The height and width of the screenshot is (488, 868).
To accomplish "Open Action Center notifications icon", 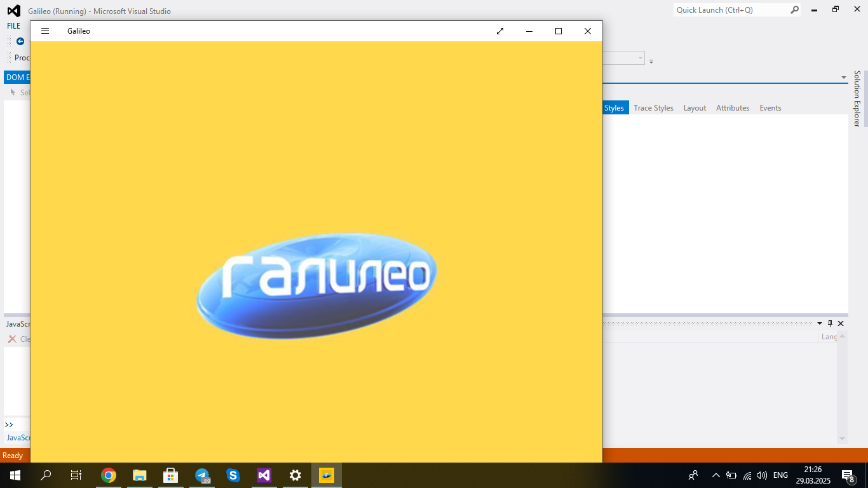I will [x=848, y=475].
